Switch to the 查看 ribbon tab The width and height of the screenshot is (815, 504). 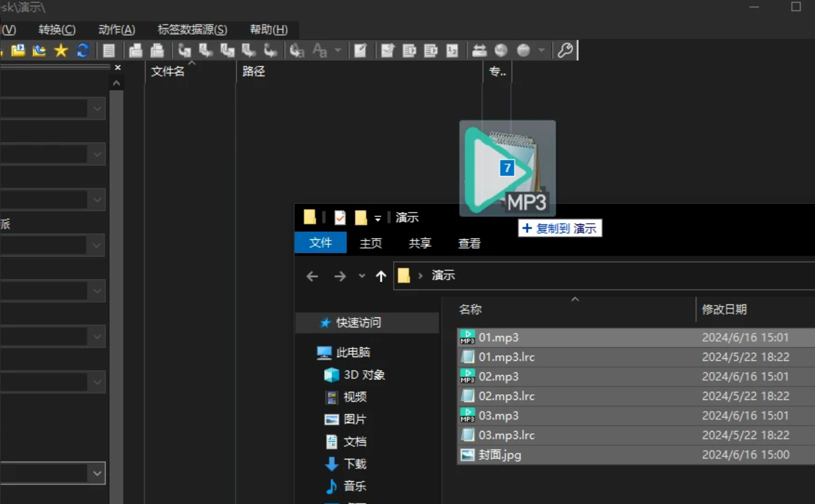coord(469,244)
